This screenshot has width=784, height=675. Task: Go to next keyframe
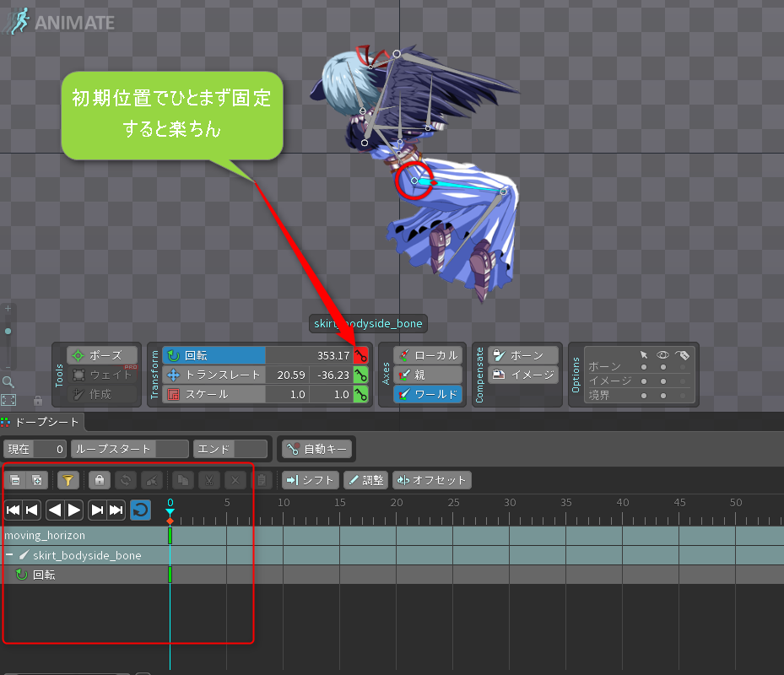point(97,510)
